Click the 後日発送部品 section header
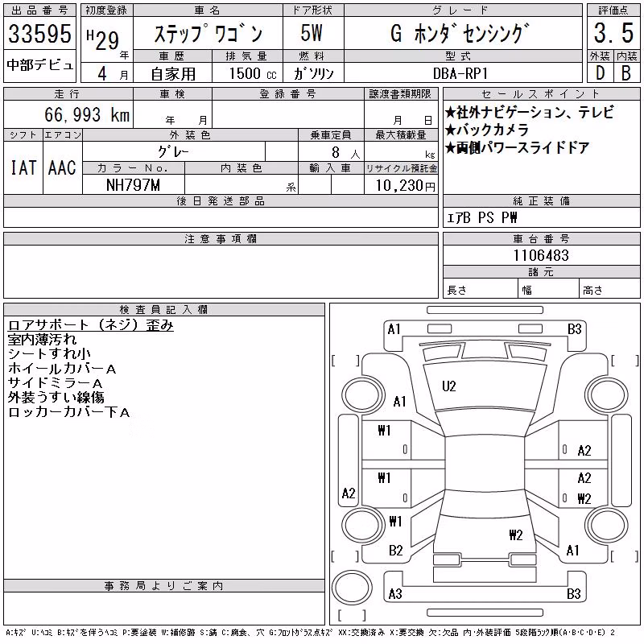 click(x=221, y=200)
